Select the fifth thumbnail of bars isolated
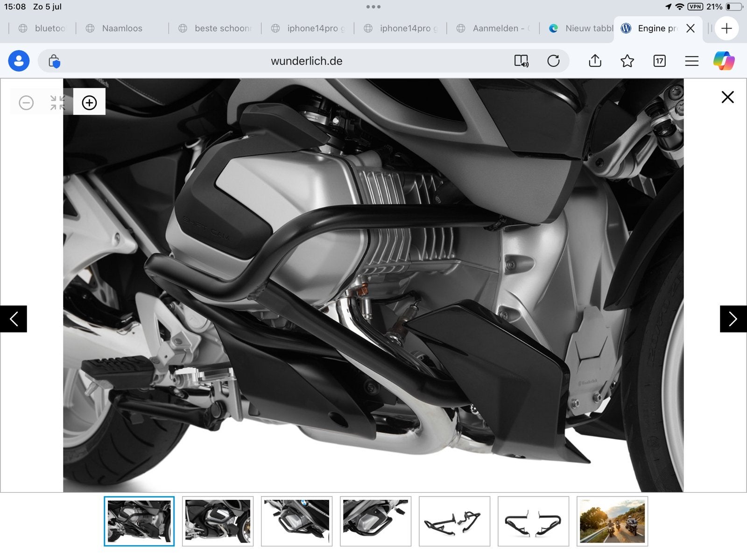The width and height of the screenshot is (747, 560). (454, 521)
